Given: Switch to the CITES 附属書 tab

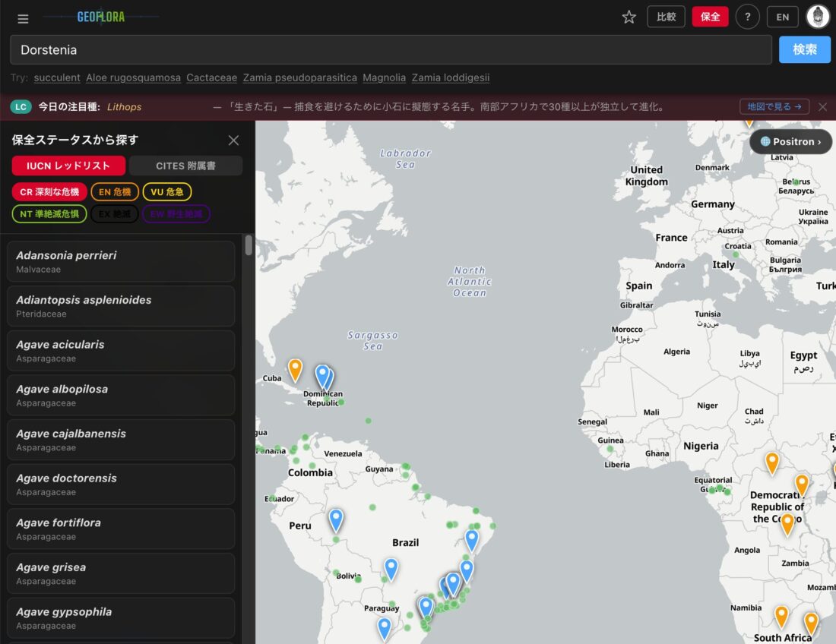Looking at the screenshot, I should pyautogui.click(x=185, y=166).
